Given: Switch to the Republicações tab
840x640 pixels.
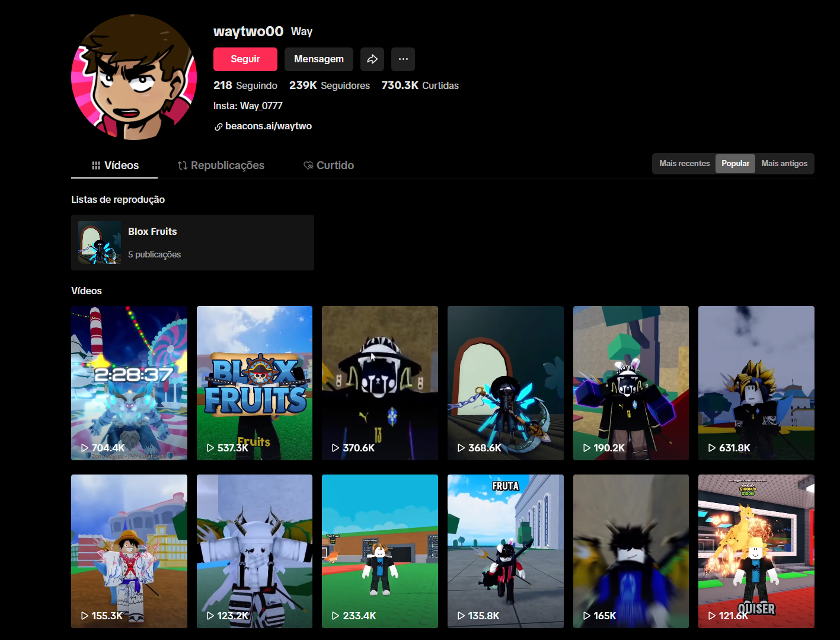Looking at the screenshot, I should 221,165.
